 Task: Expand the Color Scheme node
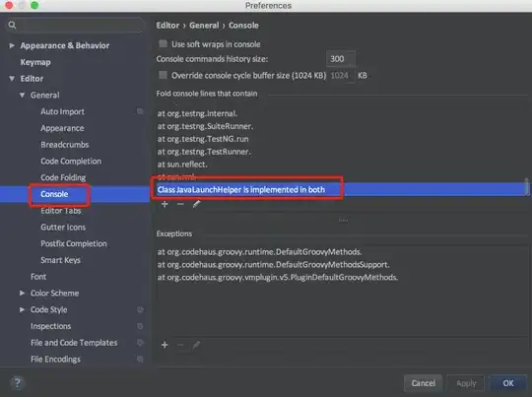(x=22, y=293)
